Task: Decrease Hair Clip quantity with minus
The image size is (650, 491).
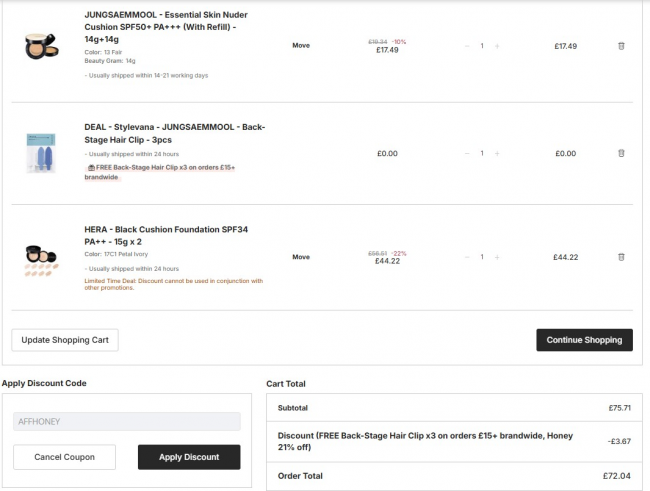Action: (466, 153)
